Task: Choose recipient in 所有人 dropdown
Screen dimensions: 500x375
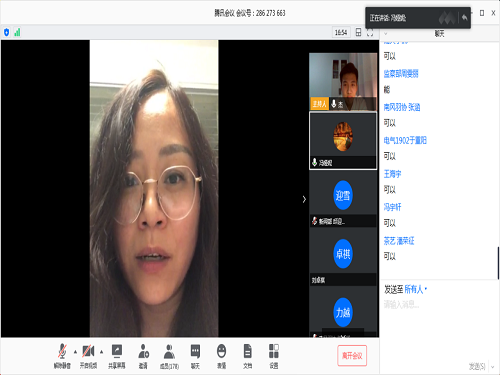Action: coord(415,289)
